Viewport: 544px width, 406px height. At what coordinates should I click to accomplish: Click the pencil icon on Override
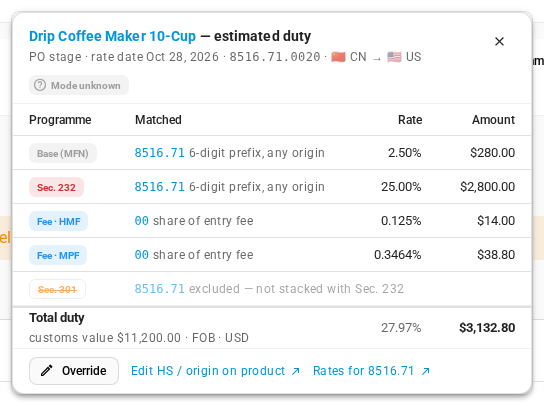click(47, 371)
